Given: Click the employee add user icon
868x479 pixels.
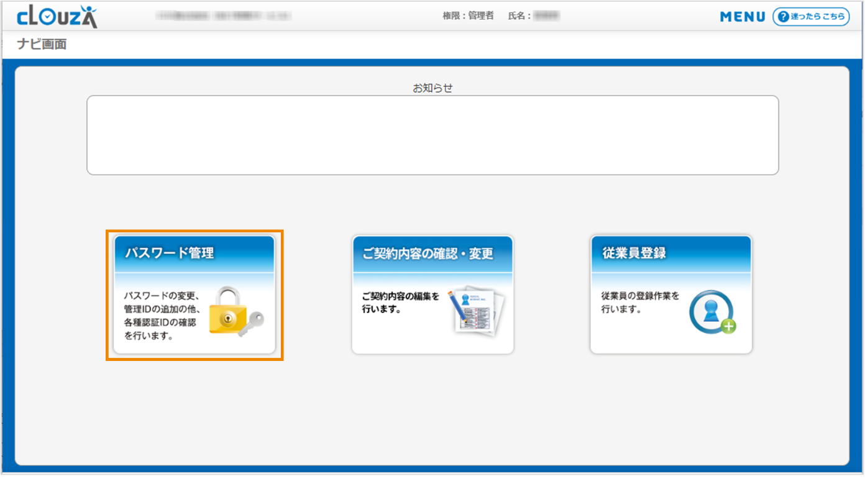Looking at the screenshot, I should tap(710, 311).
